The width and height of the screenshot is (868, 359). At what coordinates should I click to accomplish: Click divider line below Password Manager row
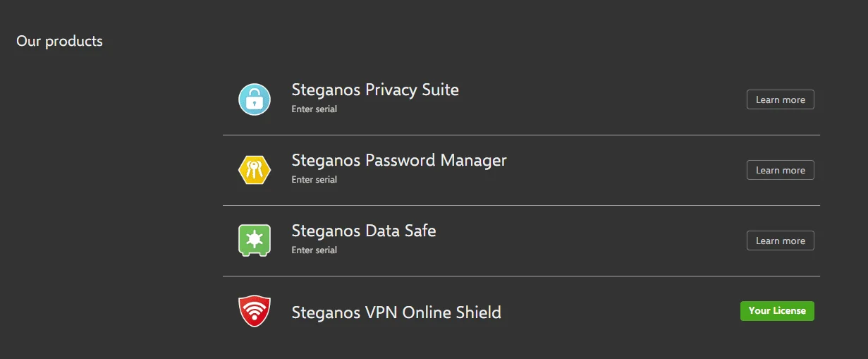(x=521, y=205)
